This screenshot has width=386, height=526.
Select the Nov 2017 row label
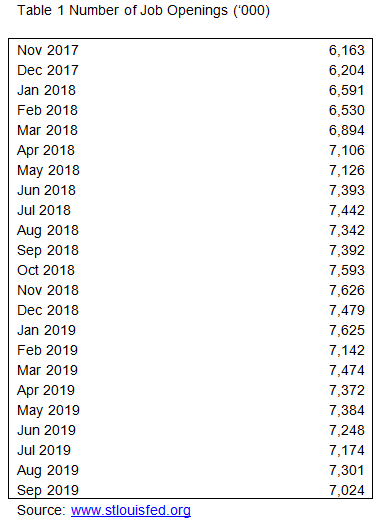click(x=48, y=50)
